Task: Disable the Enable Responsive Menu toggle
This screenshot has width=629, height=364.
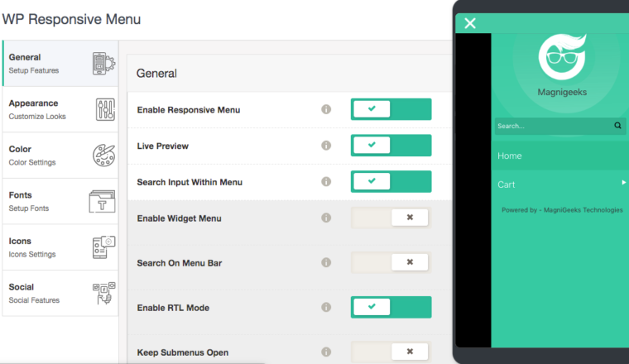Action: coord(391,109)
